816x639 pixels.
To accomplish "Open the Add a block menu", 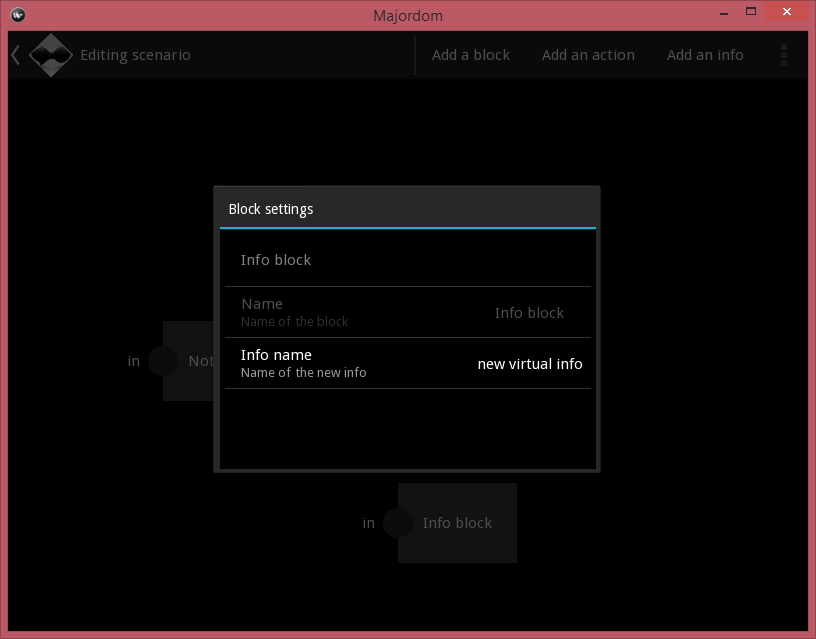I will (x=471, y=55).
